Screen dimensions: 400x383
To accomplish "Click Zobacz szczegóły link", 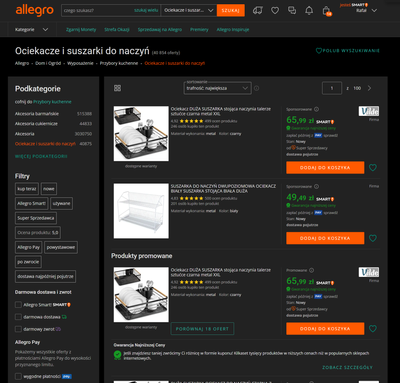I will (x=347, y=367).
